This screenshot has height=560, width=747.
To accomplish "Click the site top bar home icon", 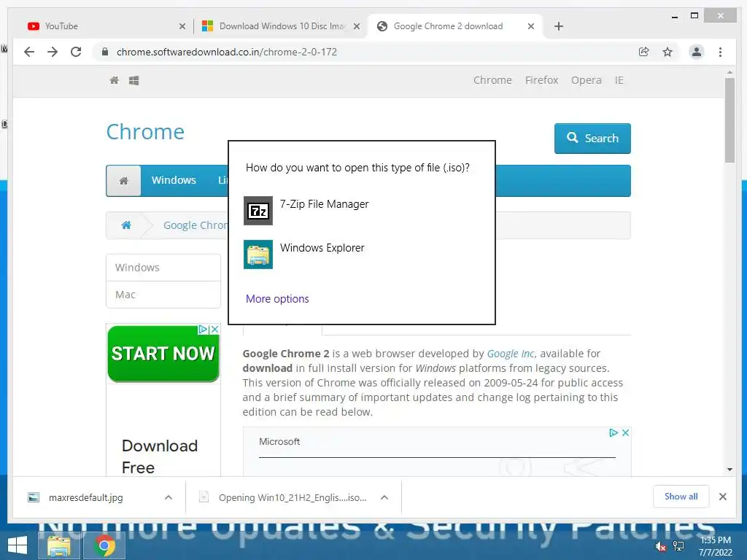I will point(115,80).
